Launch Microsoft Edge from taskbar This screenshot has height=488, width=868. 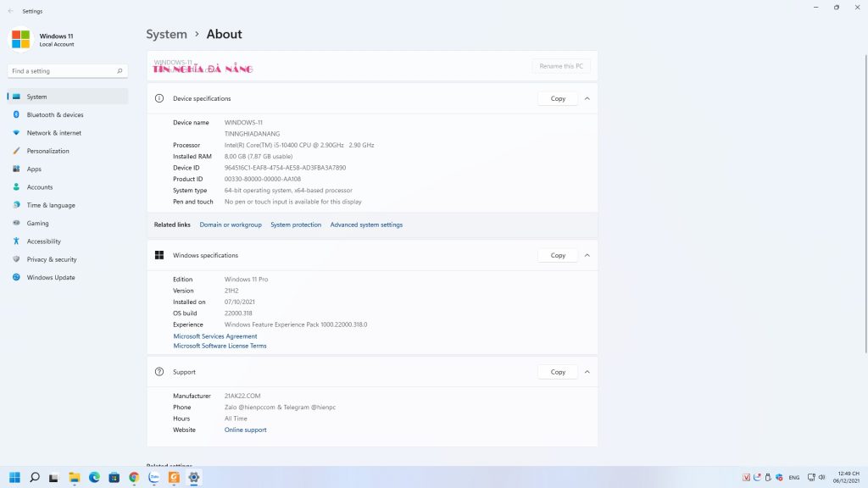click(94, 478)
